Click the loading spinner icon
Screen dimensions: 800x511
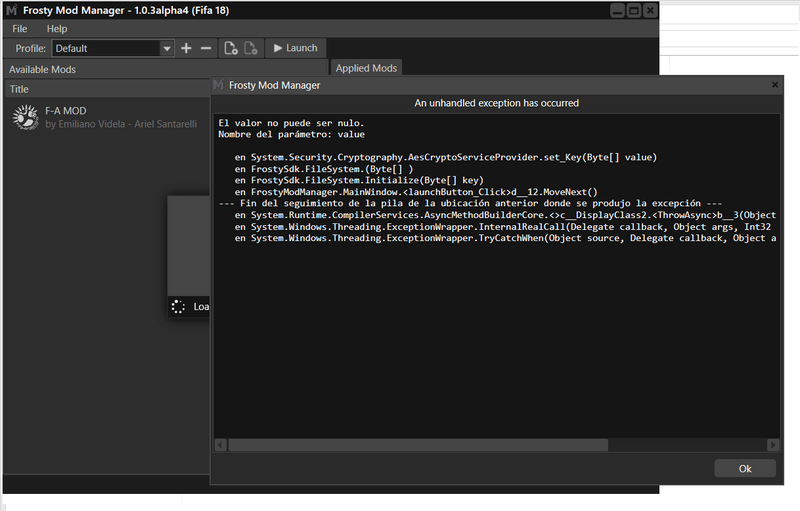click(178, 306)
